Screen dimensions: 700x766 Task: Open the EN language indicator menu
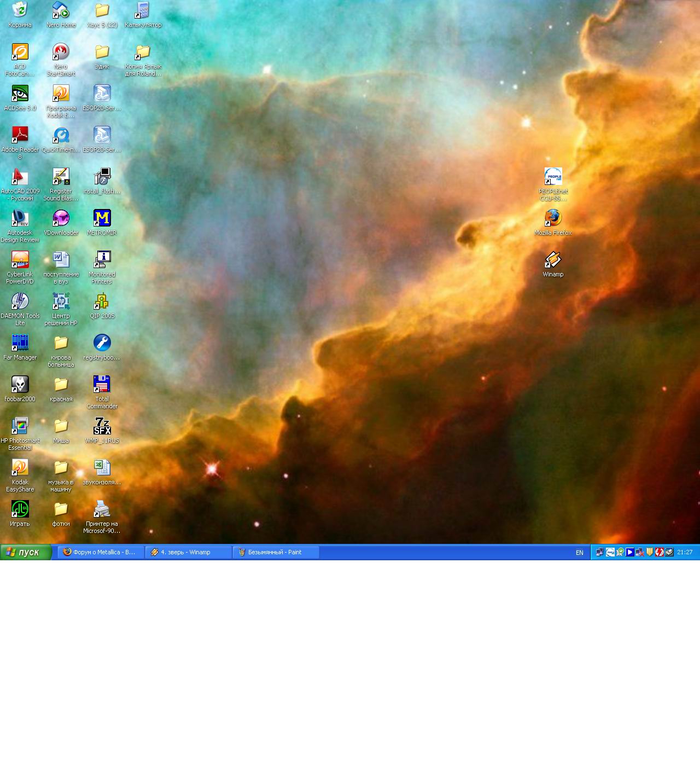tap(579, 553)
